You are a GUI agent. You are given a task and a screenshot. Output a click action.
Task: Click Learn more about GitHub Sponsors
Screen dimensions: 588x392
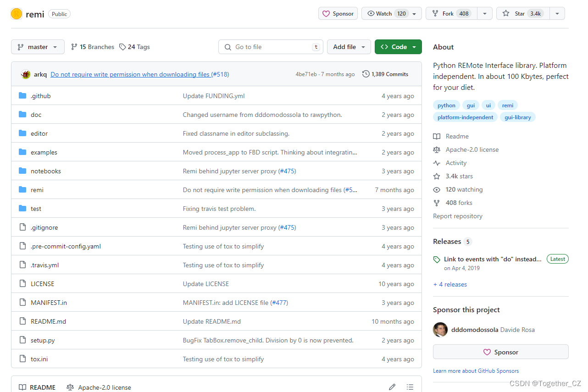pyautogui.click(x=476, y=370)
